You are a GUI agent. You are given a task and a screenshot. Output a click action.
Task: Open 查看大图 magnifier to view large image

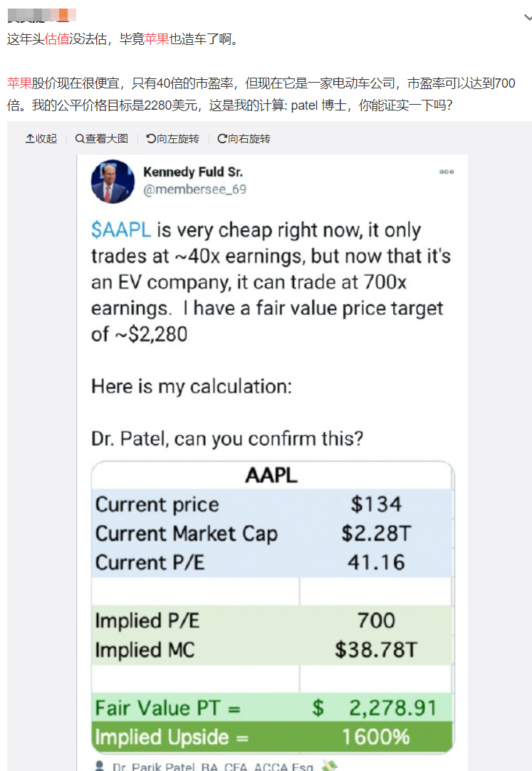point(101,138)
